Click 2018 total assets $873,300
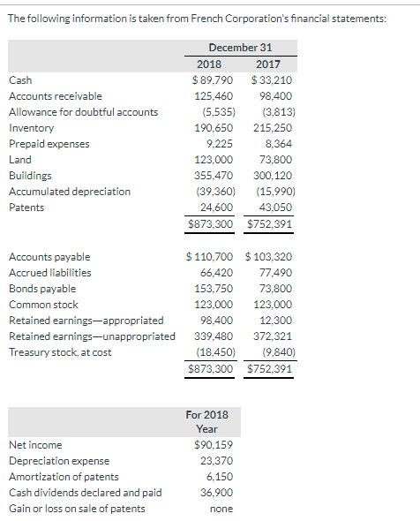The height and width of the screenshot is (521, 420). tap(211, 224)
